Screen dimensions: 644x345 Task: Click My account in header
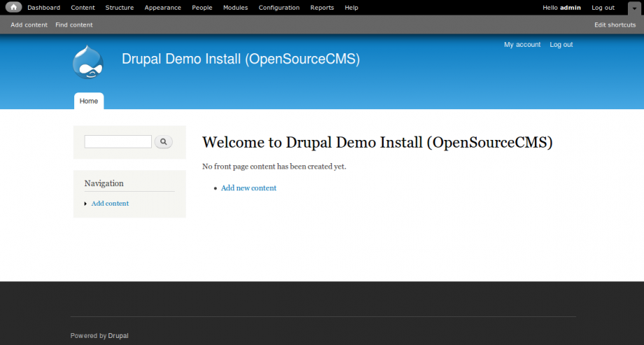click(522, 45)
